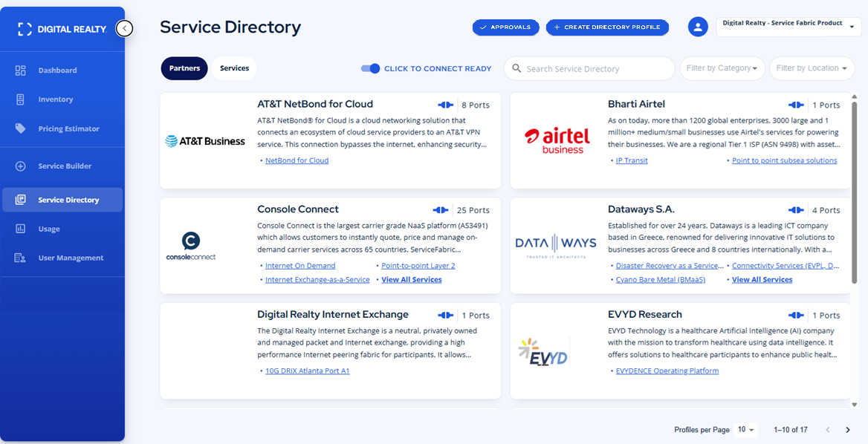868x444 pixels.
Task: Open the Filter by Location dropdown
Action: [x=812, y=68]
